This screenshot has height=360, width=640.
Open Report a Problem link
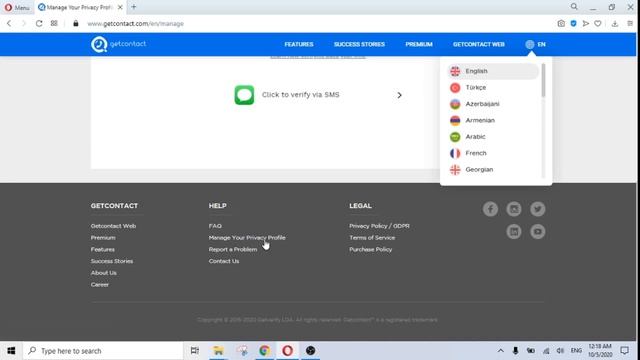coord(233,249)
